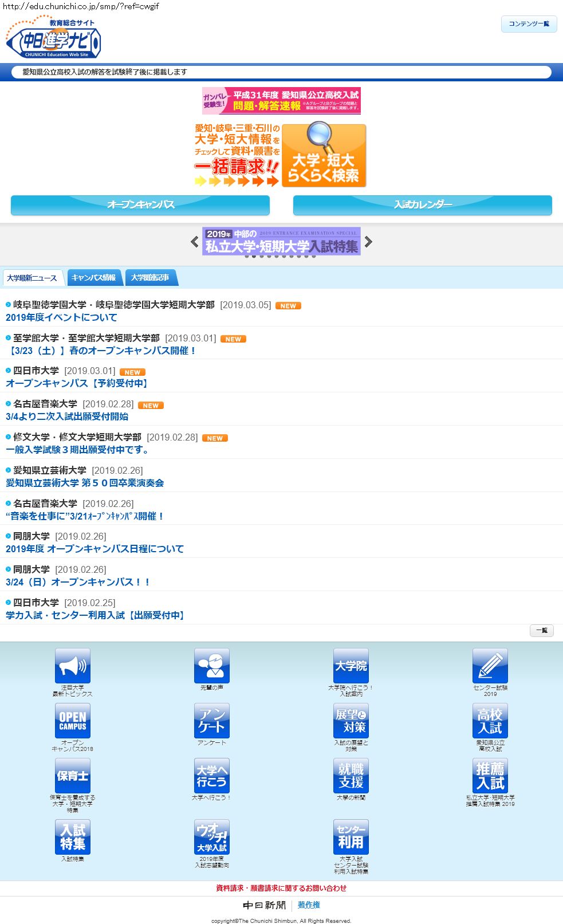Advance carousel with right chevron arrow
The width and height of the screenshot is (563, 924).
tap(368, 242)
